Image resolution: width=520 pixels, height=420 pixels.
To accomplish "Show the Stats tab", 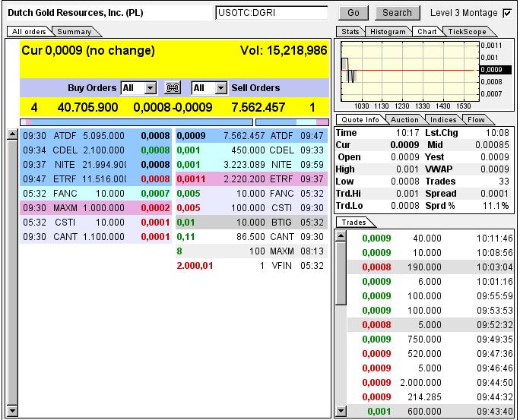I will [350, 31].
